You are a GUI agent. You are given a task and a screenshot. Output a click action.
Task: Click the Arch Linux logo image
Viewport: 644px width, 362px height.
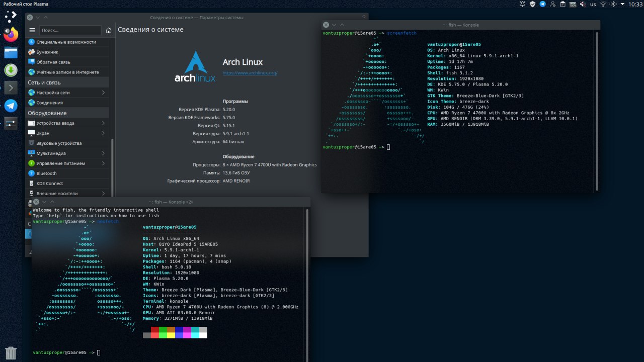point(195,66)
